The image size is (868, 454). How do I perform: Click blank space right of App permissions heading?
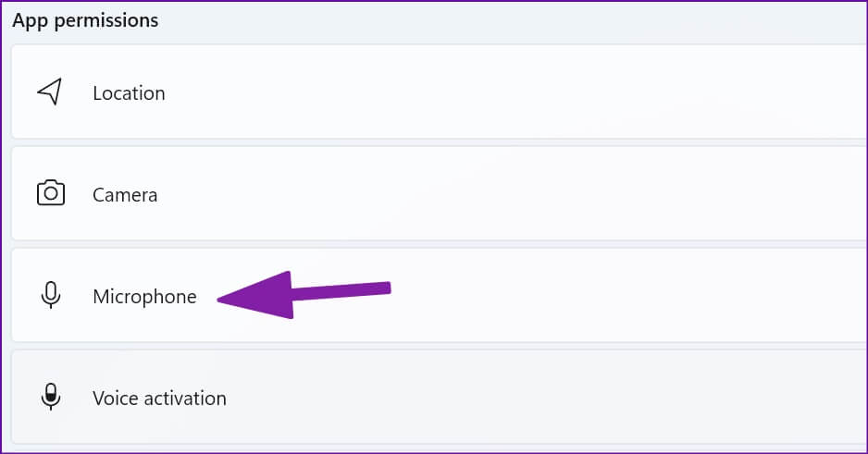509,20
